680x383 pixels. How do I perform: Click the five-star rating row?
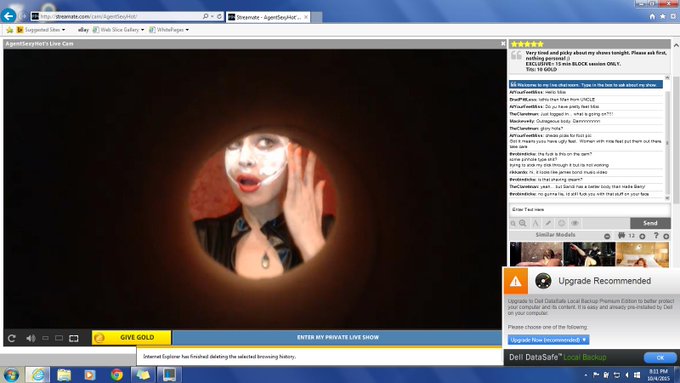tap(527, 44)
